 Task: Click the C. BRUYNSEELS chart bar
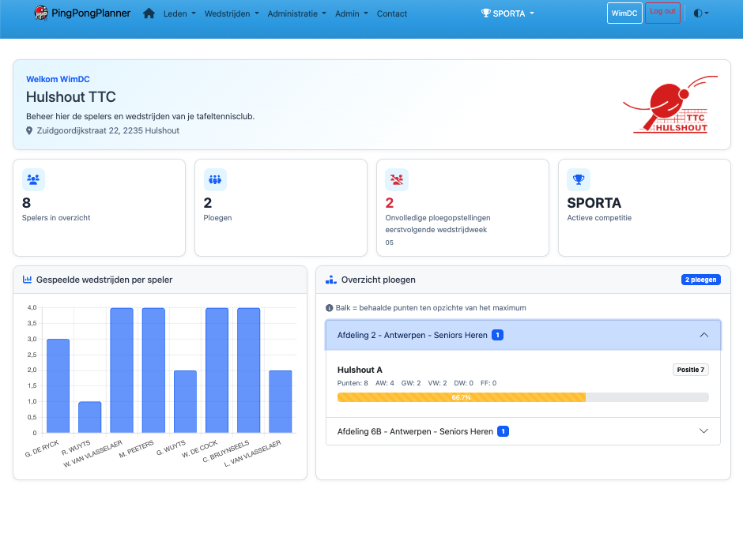tap(249, 370)
